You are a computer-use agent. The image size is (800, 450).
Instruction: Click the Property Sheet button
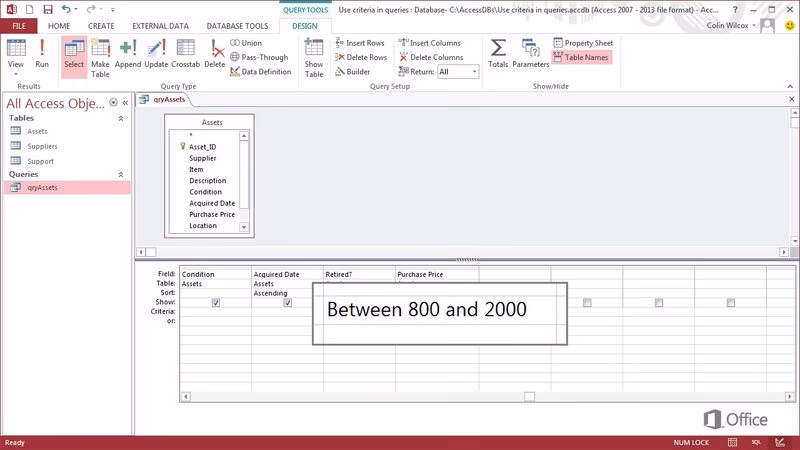583,43
